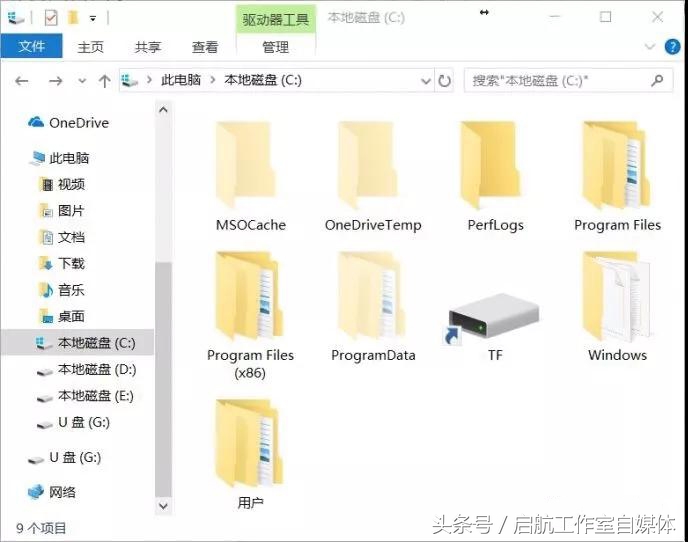Open the 文件 menu
The height and width of the screenshot is (542, 688).
tap(32, 46)
